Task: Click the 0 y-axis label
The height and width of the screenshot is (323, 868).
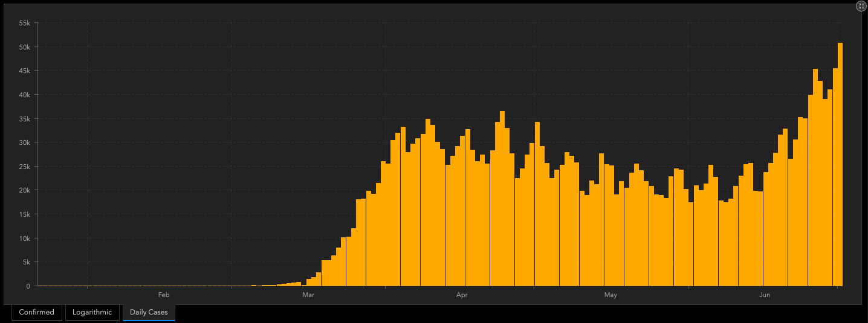Action: (28, 286)
